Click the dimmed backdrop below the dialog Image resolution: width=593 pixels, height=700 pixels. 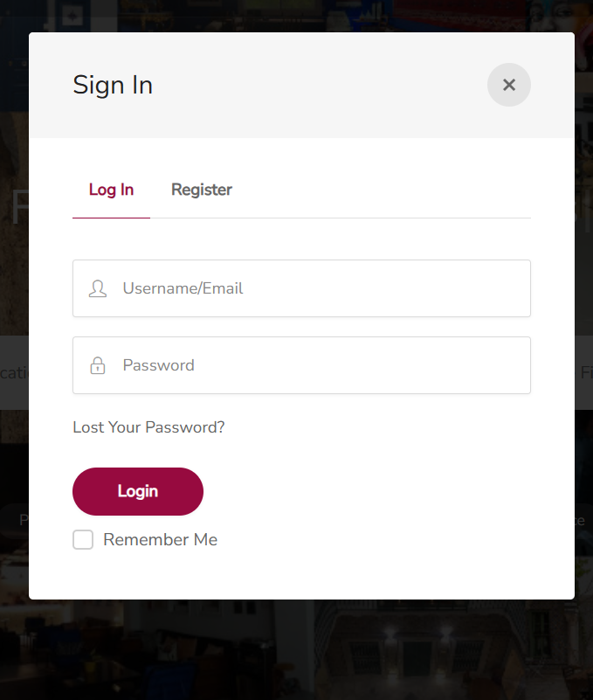point(297,651)
